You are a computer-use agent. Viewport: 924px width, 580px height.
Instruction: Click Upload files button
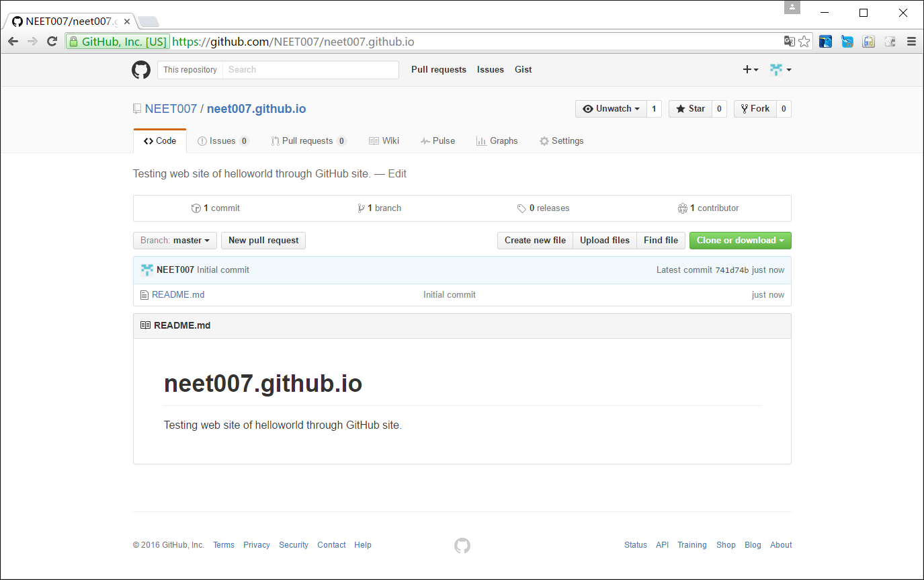605,241
